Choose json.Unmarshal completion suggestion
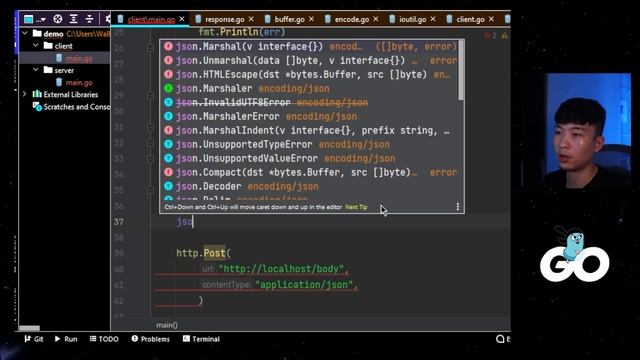This screenshot has width=640, height=360. [x=309, y=60]
